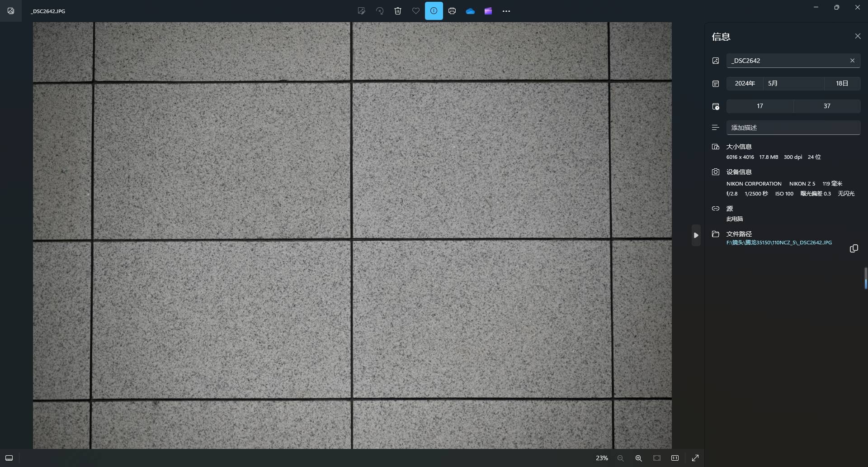Click the Edit image icon in toolbar
The height and width of the screenshot is (467, 868).
[361, 11]
